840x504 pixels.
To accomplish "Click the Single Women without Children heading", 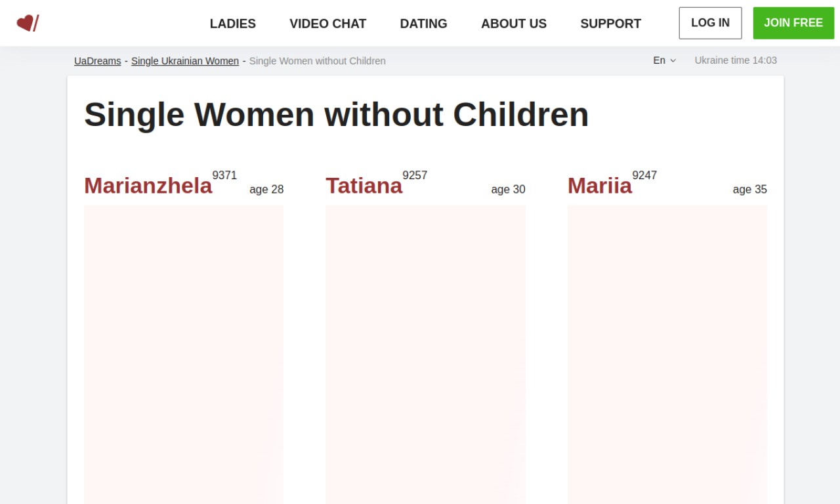I will (x=336, y=115).
